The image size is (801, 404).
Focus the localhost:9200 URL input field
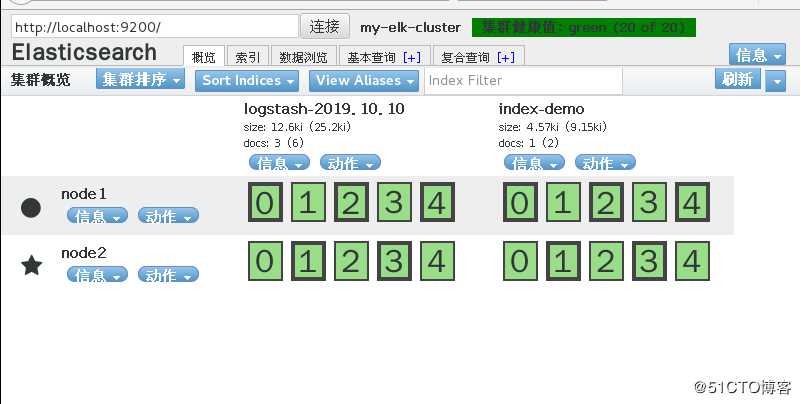[155, 27]
